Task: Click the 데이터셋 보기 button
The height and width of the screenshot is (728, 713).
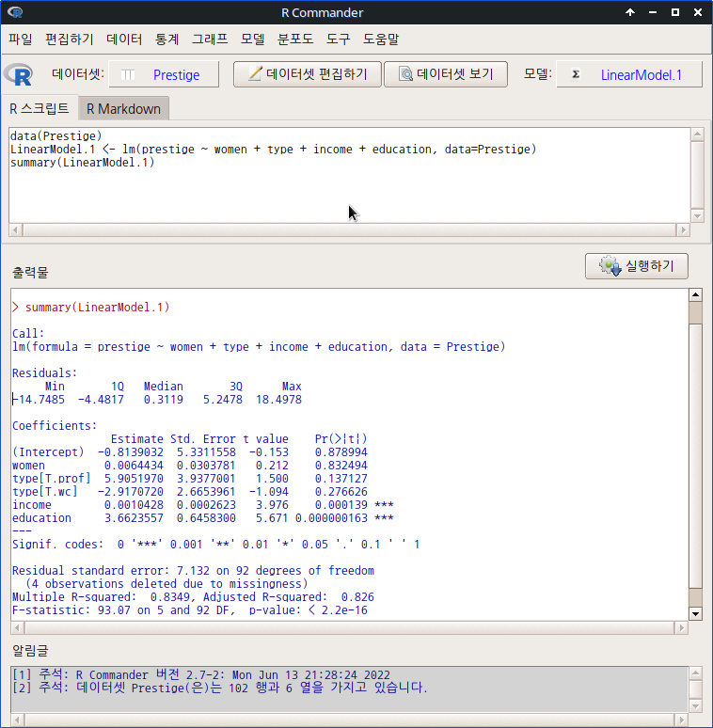Action: 446,74
